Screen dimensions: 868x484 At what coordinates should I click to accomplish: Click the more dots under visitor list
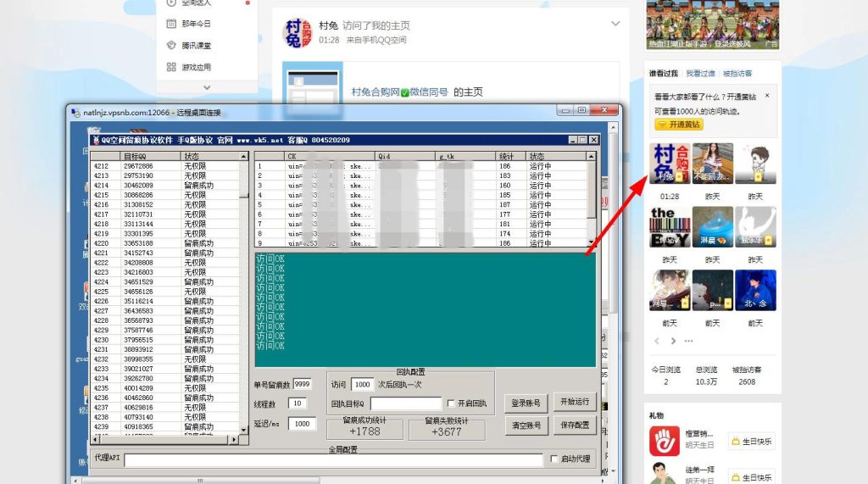tap(687, 341)
